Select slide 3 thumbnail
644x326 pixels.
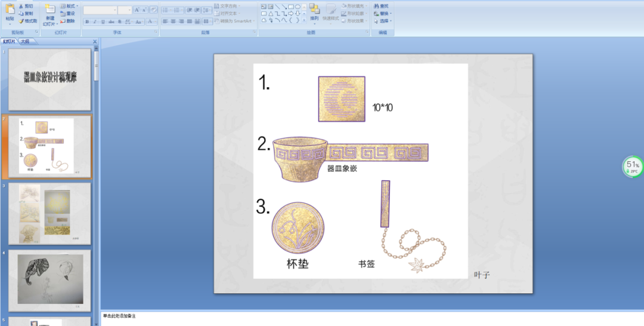pos(49,213)
